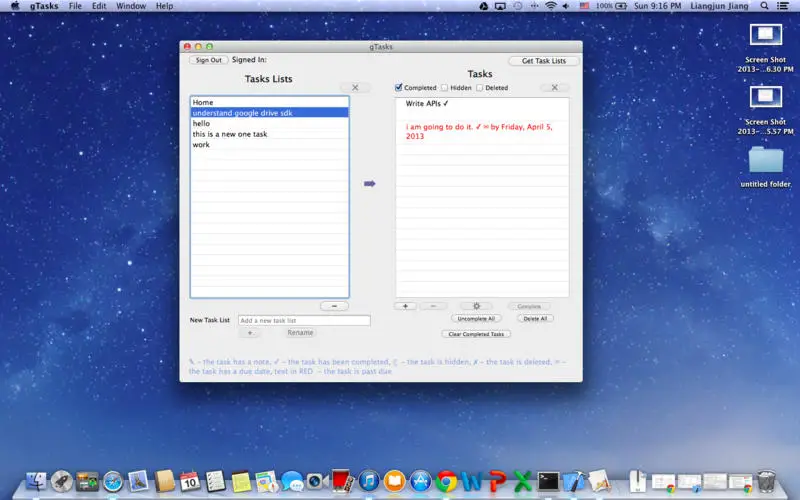800x500 pixels.
Task: Click the X button above the Tasks panel
Action: (555, 88)
